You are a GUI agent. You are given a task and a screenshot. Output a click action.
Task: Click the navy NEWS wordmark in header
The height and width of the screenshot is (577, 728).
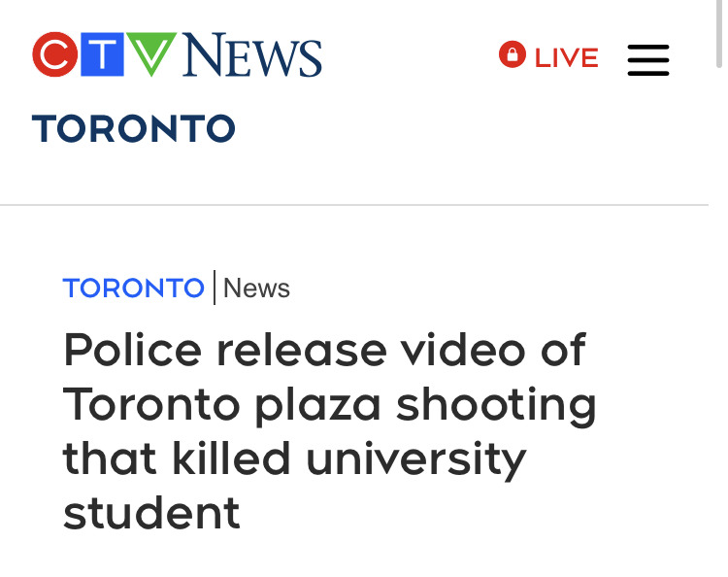click(x=252, y=54)
